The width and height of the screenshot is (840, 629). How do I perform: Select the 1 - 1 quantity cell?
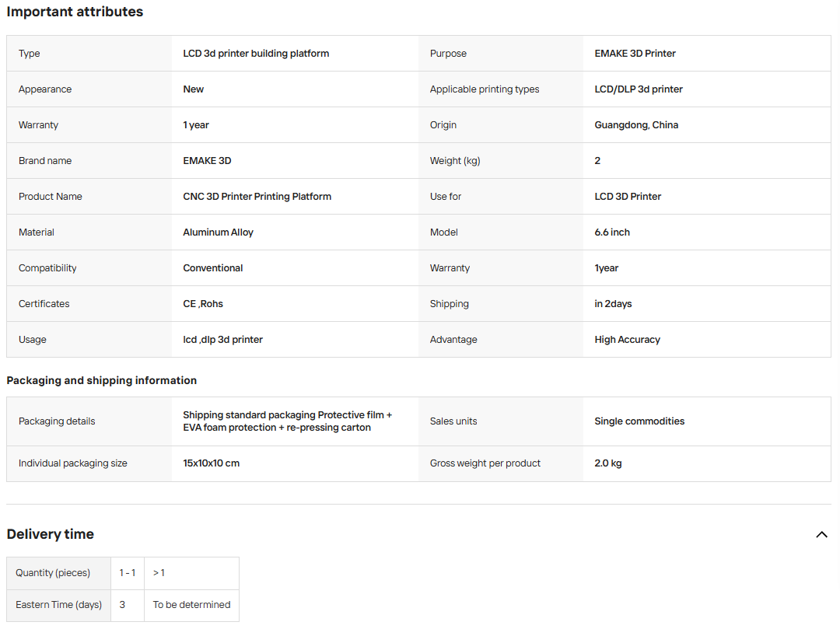(128, 573)
